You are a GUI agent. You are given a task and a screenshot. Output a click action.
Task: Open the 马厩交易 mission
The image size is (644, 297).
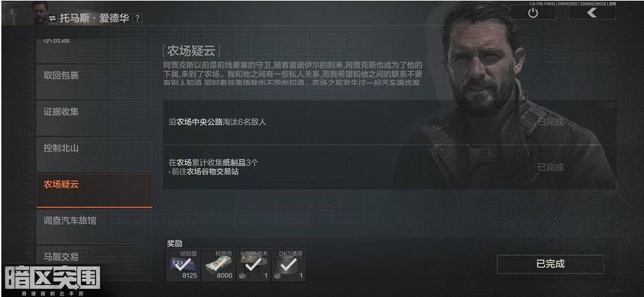[94, 262]
